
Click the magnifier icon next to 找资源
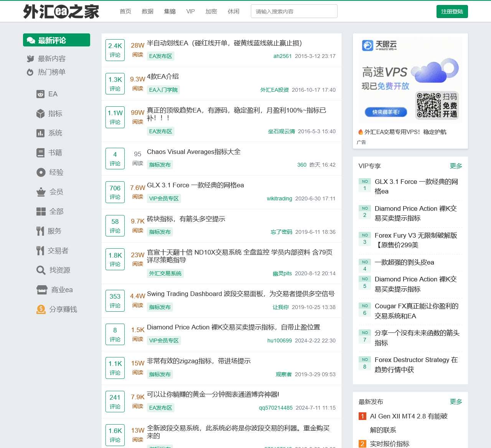pyautogui.click(x=41, y=270)
